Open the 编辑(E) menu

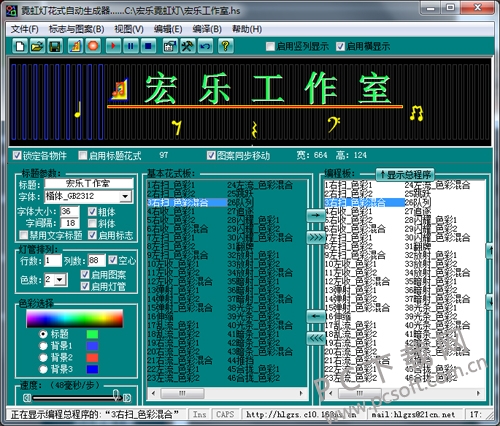[168, 29]
